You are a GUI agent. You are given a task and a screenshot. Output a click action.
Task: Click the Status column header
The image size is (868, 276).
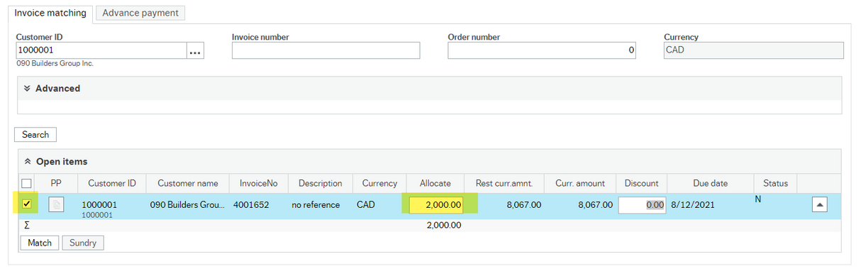775,183
